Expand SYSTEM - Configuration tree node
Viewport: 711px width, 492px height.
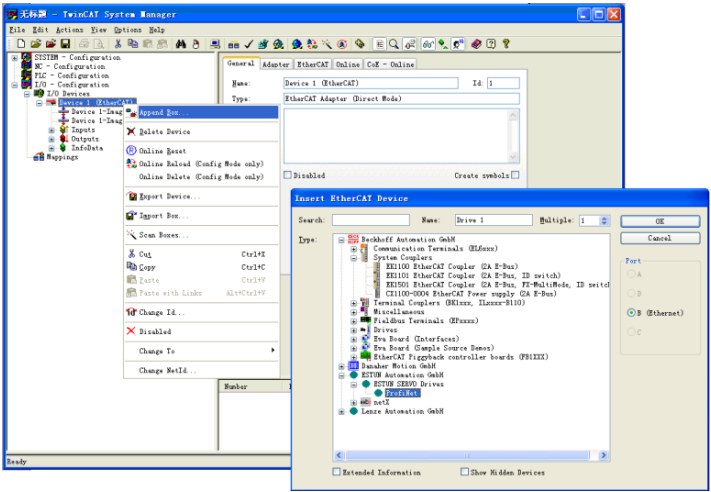[15, 58]
